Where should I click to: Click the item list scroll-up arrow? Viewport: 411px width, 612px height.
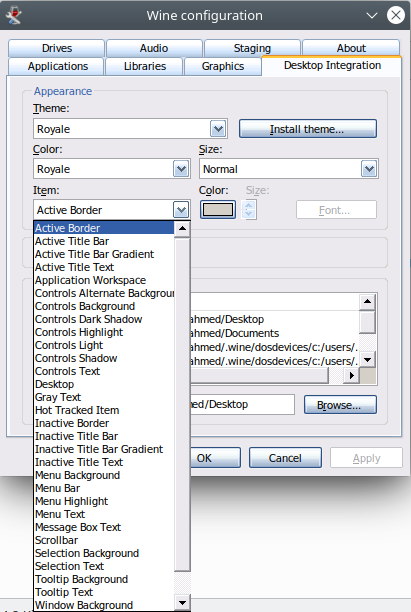(x=182, y=228)
